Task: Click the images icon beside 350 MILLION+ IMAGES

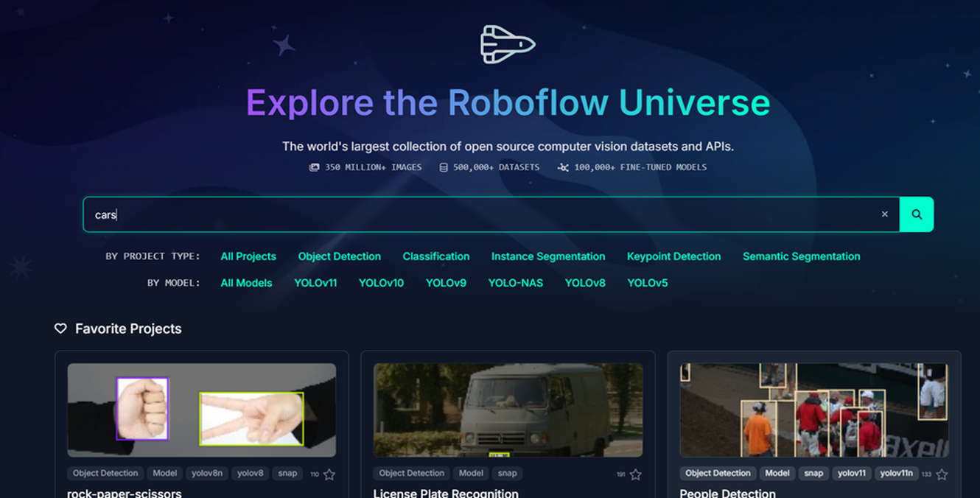Action: [x=314, y=167]
